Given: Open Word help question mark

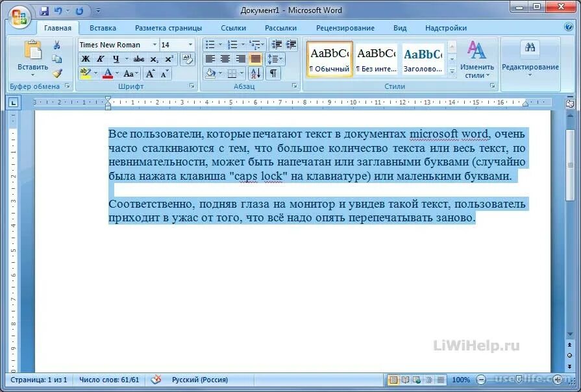Looking at the screenshot, I should coord(568,27).
